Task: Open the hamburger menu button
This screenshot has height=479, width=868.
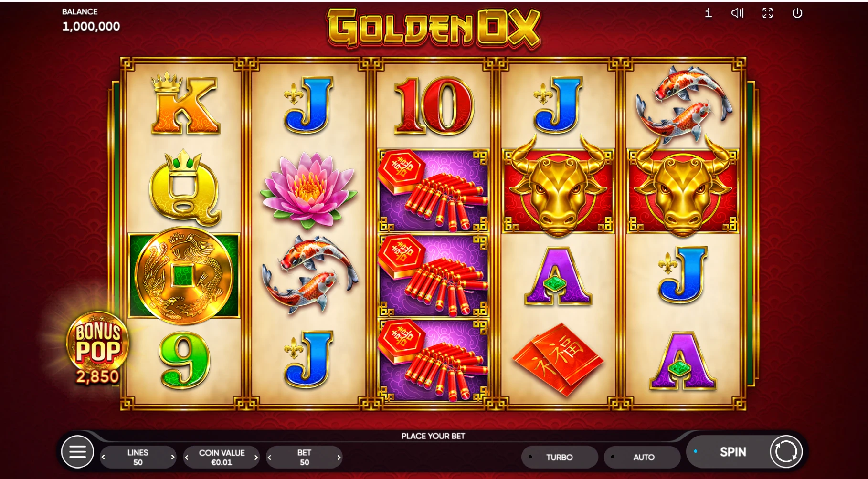Action: pyautogui.click(x=77, y=451)
